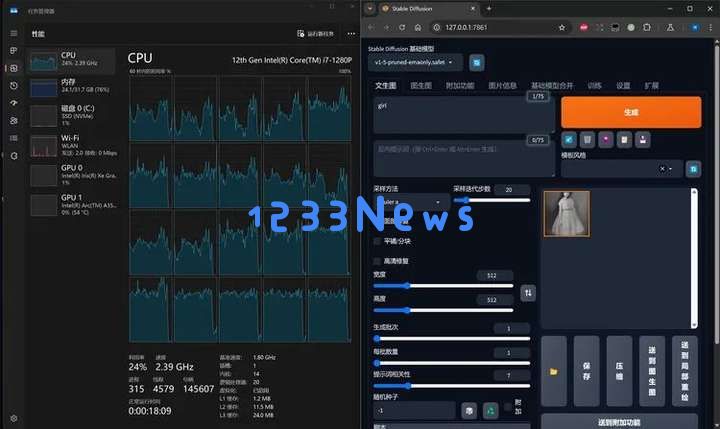Open Task Manager settings gear

pos(14,418)
